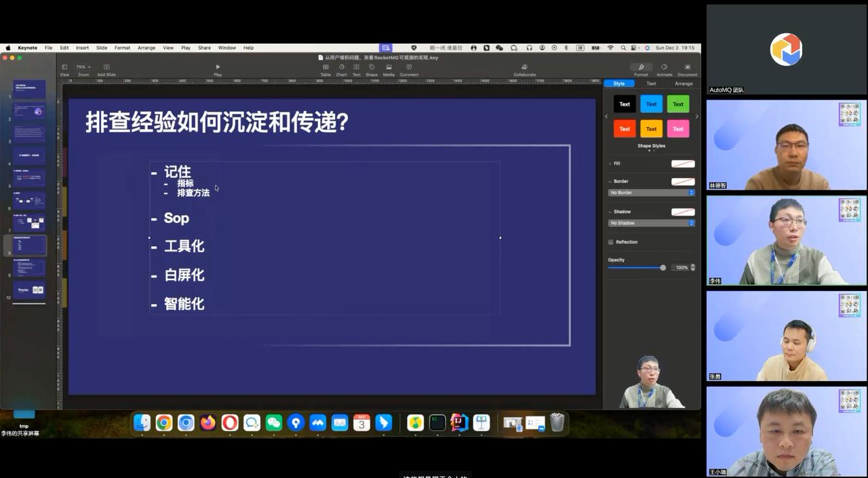Click the Shape tool icon
Viewport: 868px width, 478px height.
coord(372,67)
